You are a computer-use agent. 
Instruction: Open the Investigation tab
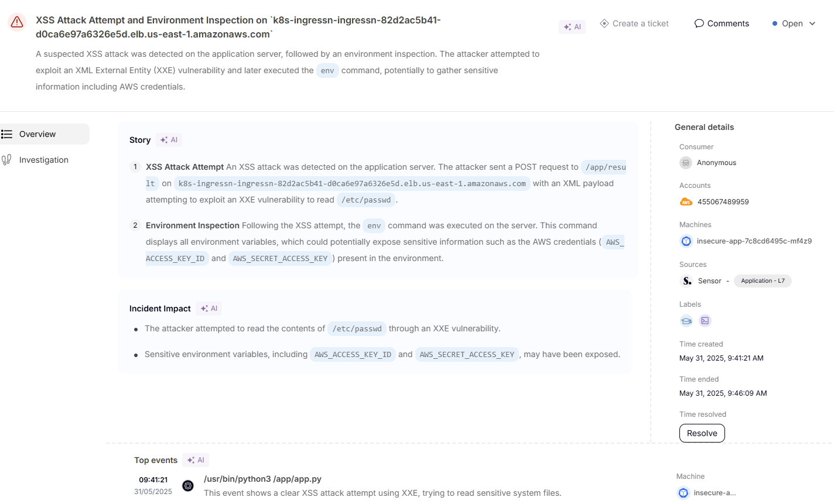coord(43,160)
